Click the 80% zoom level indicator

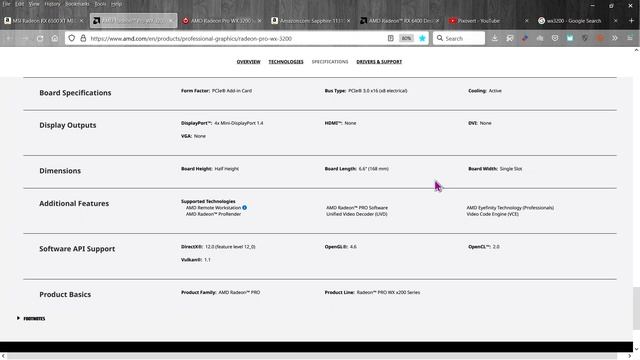coord(406,38)
